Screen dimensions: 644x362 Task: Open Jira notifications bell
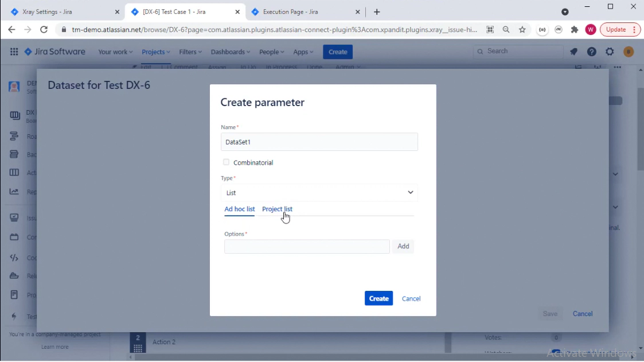(573, 52)
